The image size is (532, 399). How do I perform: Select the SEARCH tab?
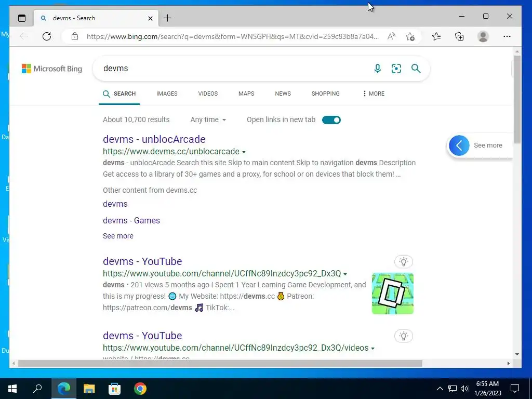[x=119, y=94]
